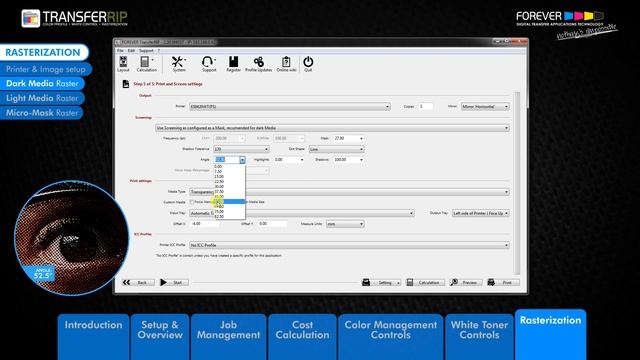Toggle the Custom Media checkbox
This screenshot has height=360, width=640.
click(192, 202)
